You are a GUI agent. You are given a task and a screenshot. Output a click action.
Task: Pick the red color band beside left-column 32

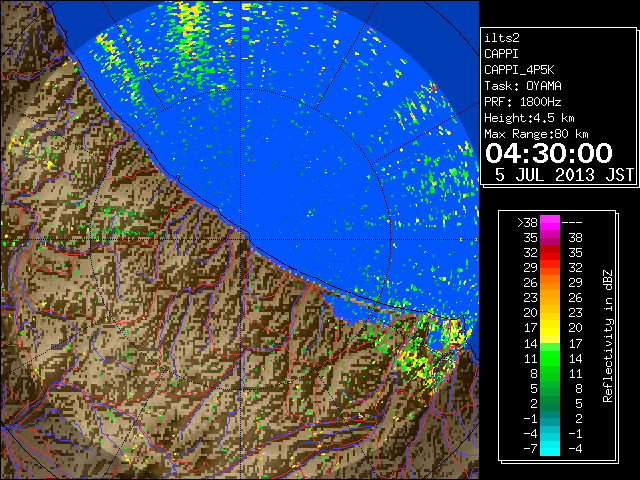550,253
